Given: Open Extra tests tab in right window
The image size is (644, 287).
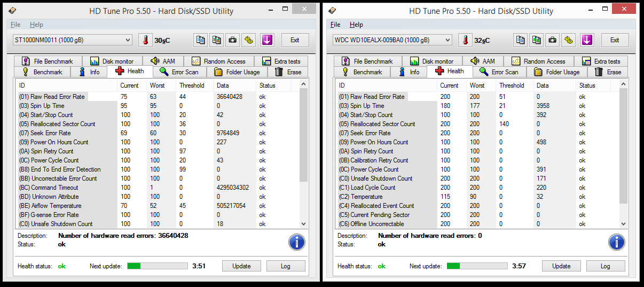Looking at the screenshot, I should 601,61.
